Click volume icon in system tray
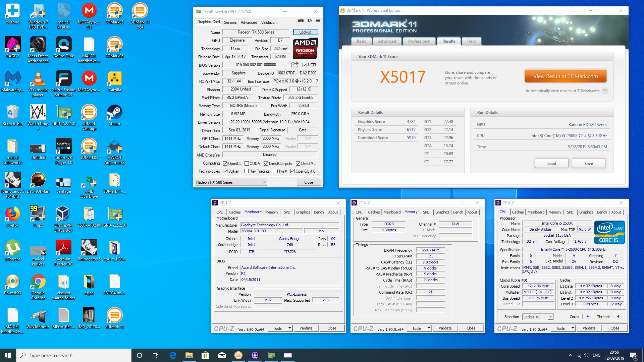The height and width of the screenshot is (362, 644). 586,355
